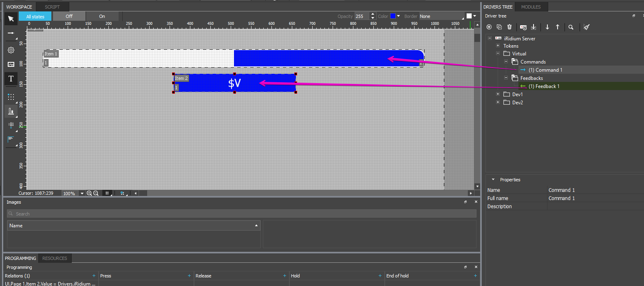The height and width of the screenshot is (286, 644).
Task: Delete selected driver tree item
Action: (509, 27)
